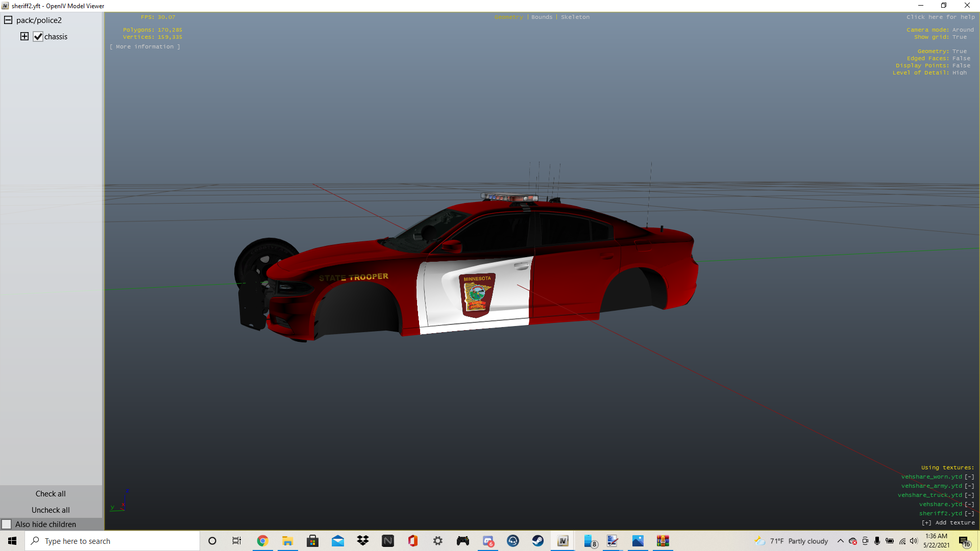The height and width of the screenshot is (551, 980).
Task: Enable Also hide children checkbox
Action: point(7,524)
